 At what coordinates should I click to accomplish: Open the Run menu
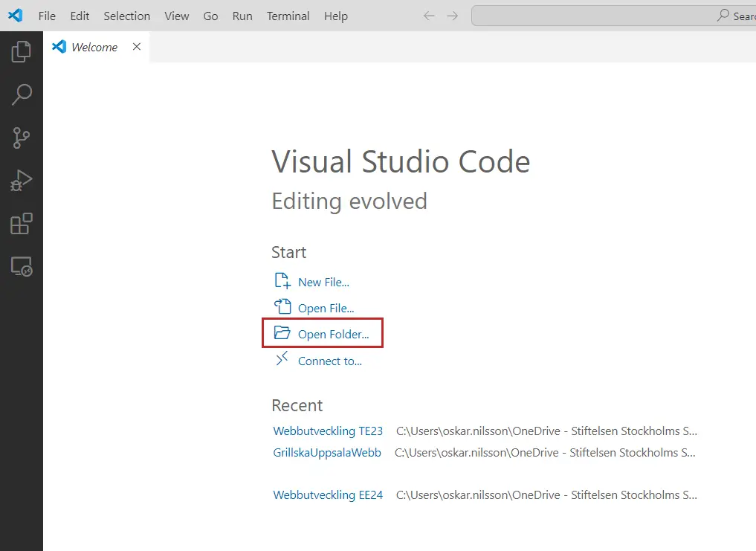[242, 16]
